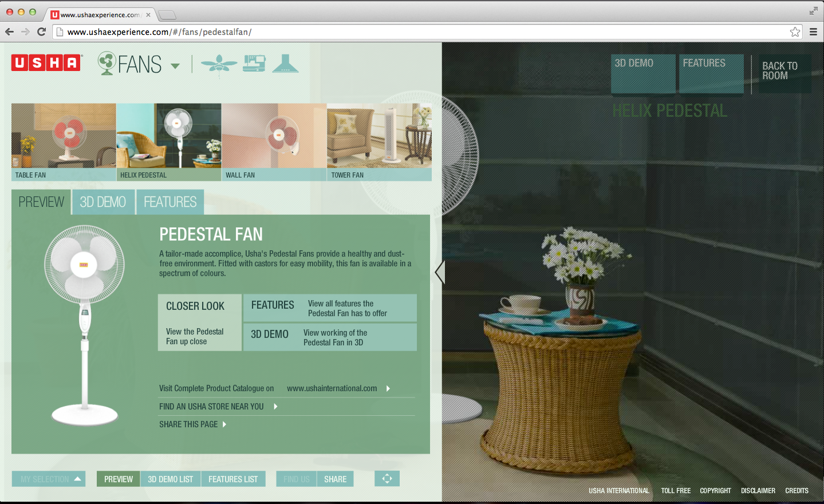Open TOLL FREE footer link

[x=676, y=491]
